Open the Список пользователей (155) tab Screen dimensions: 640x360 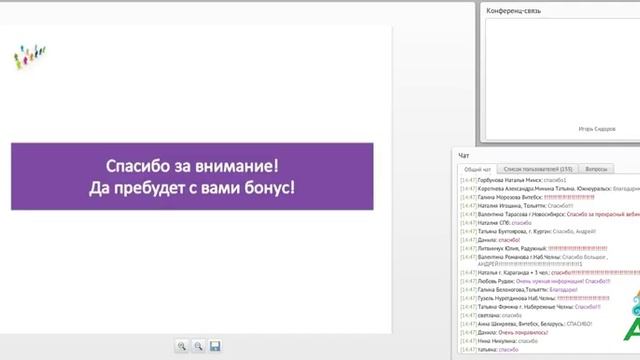coord(538,169)
